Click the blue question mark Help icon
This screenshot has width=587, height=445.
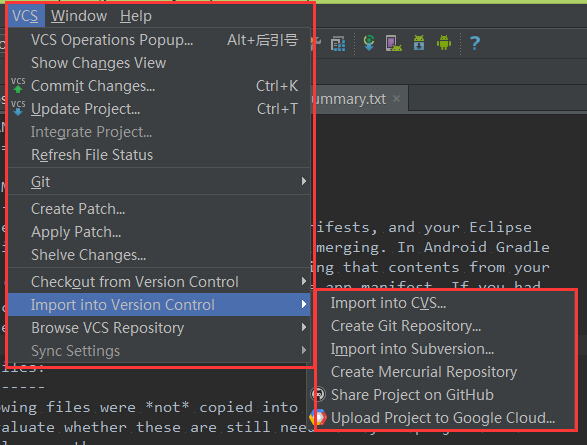click(475, 43)
